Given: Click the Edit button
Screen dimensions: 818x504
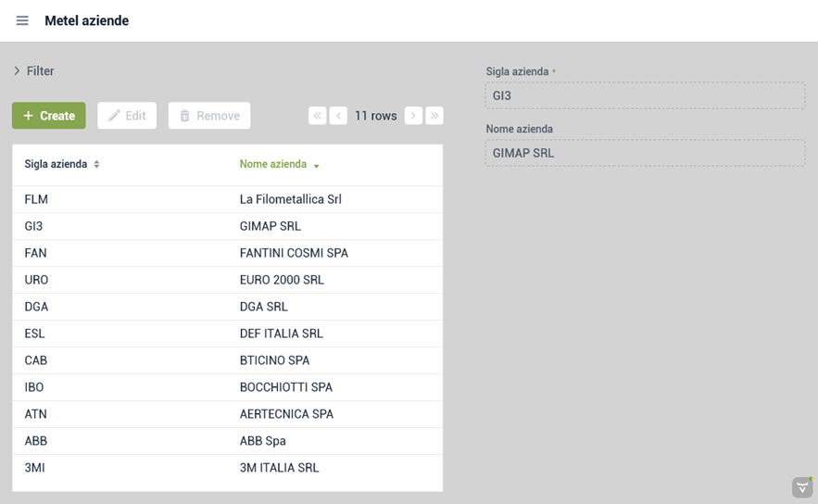Looking at the screenshot, I should (x=127, y=116).
